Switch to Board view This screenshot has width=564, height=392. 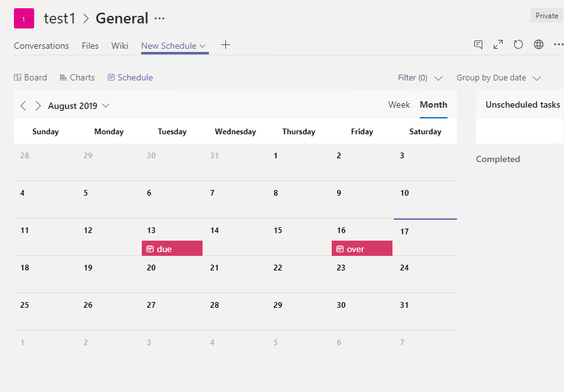30,78
